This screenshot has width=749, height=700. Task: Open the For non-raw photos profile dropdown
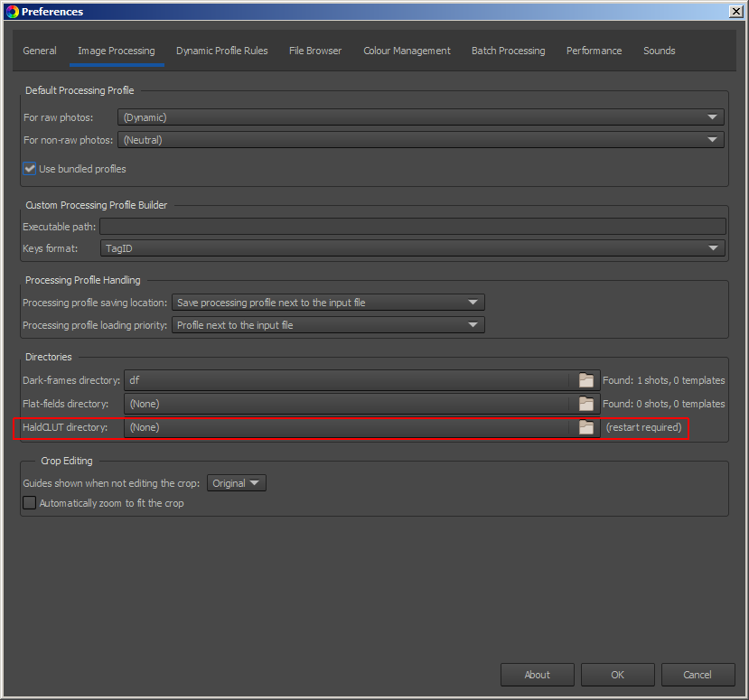coord(420,140)
